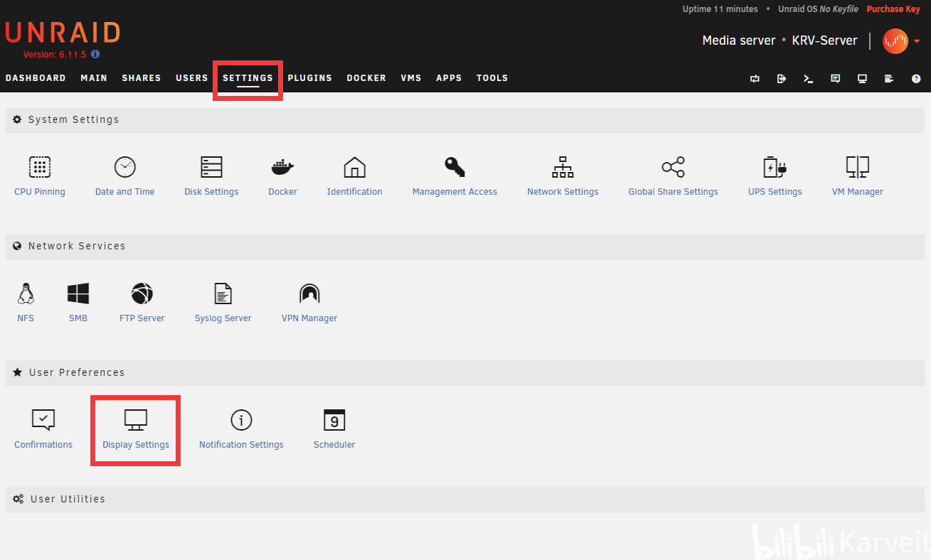The image size is (931, 560).
Task: Go to the Main tab
Action: pyautogui.click(x=94, y=78)
